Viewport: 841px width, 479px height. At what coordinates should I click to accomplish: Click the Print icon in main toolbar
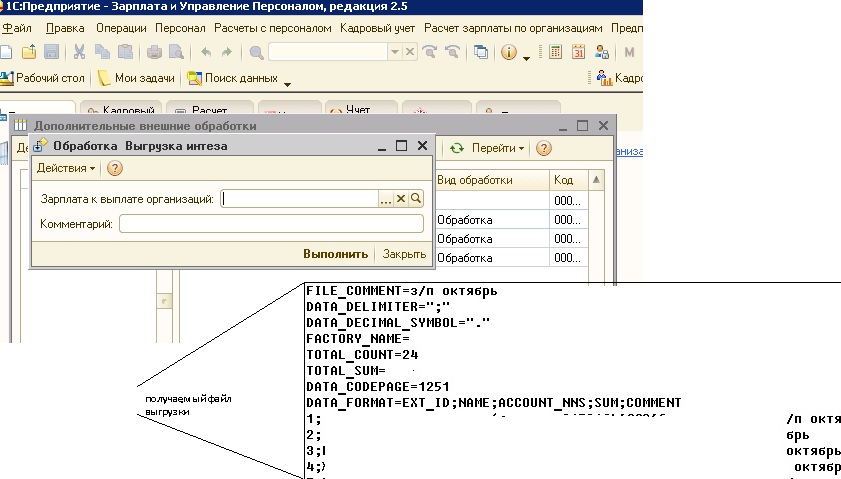155,52
